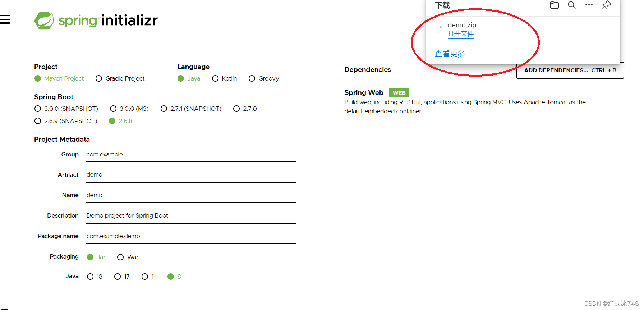Select Spring Boot 2.6.9 (SNAPSHOT)
Image resolution: width=644 pixels, height=310 pixels.
pyautogui.click(x=66, y=121)
